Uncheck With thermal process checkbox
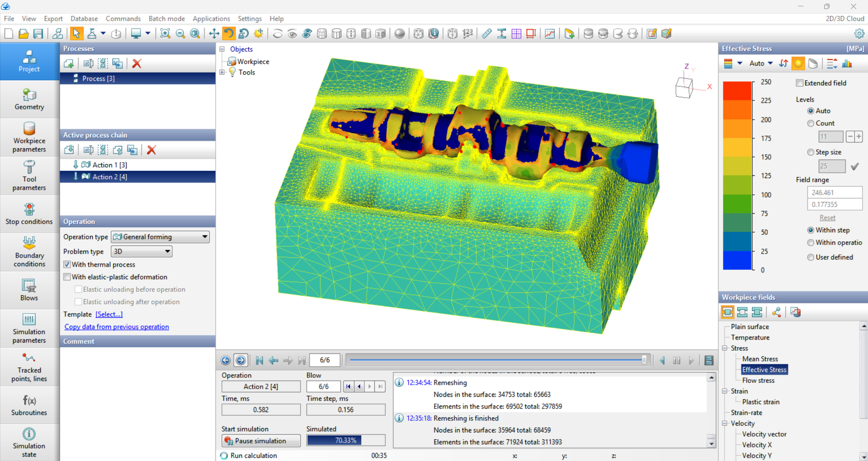The image size is (868, 461). [67, 264]
